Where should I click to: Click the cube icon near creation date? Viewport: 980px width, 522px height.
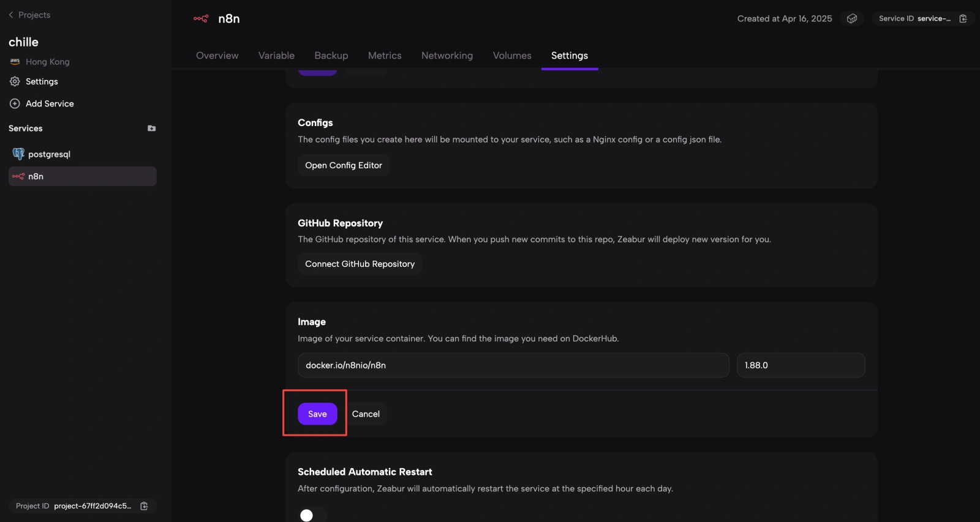pos(852,18)
